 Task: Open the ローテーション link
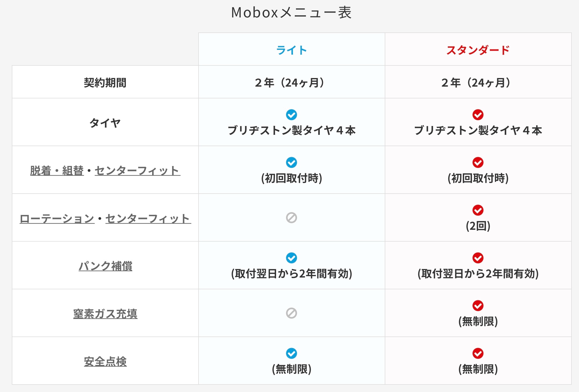(57, 219)
